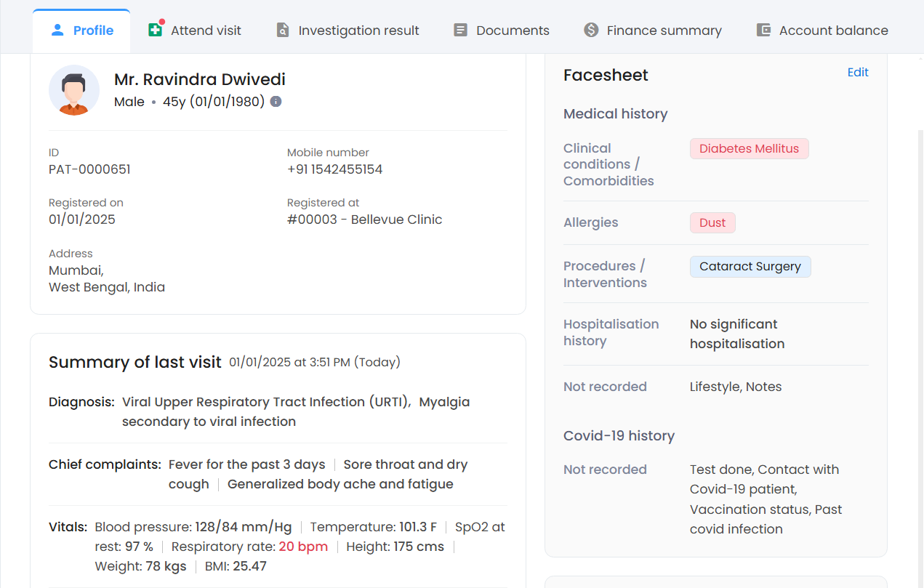Click the mobile number +91 1542455154
Image resolution: width=924 pixels, height=588 pixels.
click(x=334, y=169)
